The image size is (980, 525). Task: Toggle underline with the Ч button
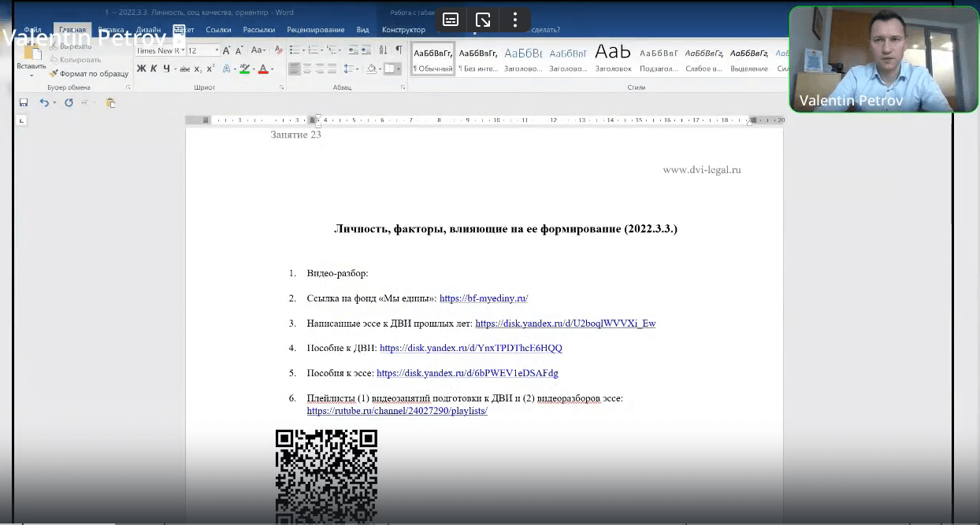(x=166, y=68)
